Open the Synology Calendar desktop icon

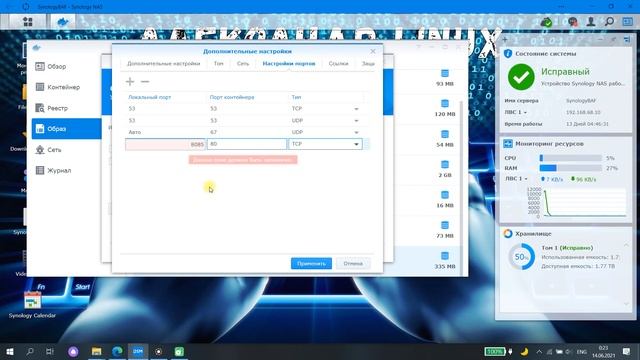(x=32, y=304)
